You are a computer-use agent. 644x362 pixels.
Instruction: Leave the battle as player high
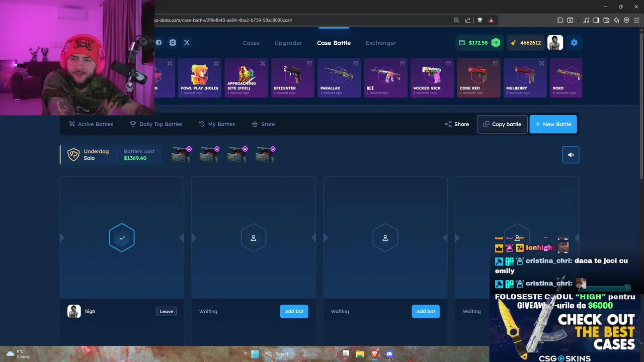167,311
